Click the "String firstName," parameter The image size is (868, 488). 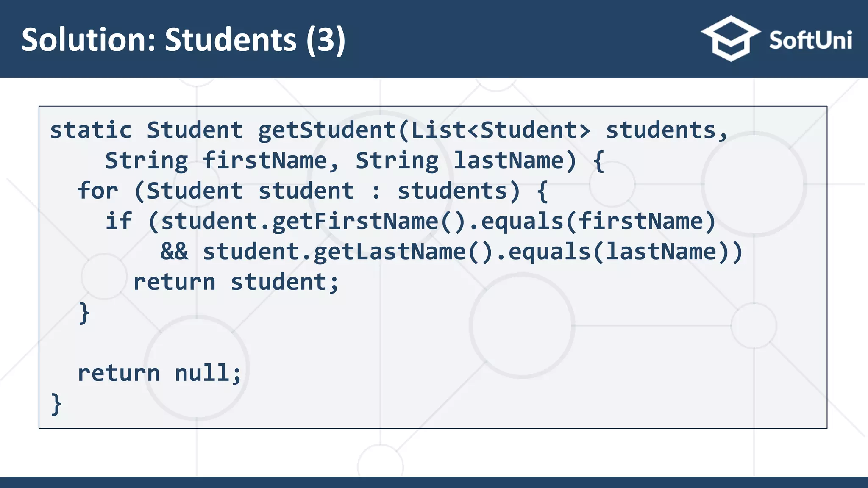[222, 161]
